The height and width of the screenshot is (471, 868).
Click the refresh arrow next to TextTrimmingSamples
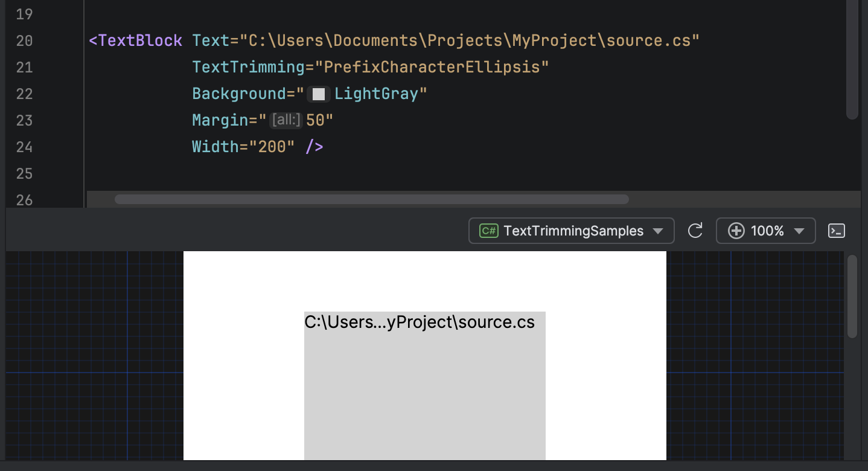click(695, 231)
